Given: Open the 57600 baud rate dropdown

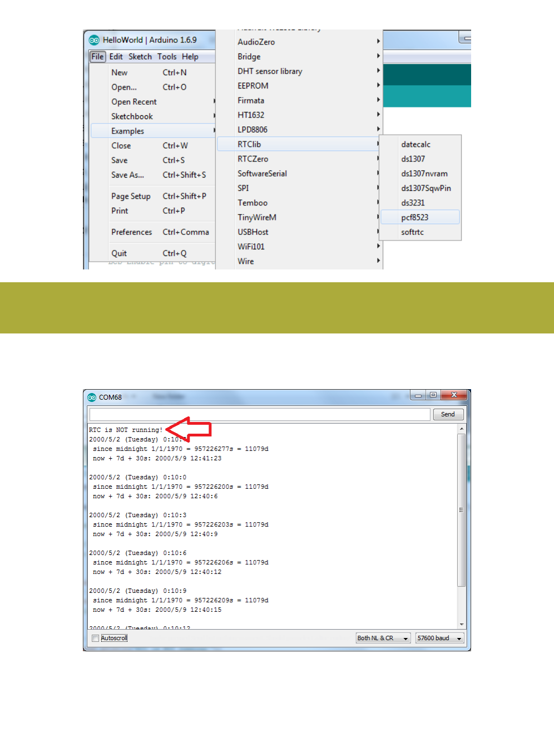Looking at the screenshot, I should [x=440, y=638].
